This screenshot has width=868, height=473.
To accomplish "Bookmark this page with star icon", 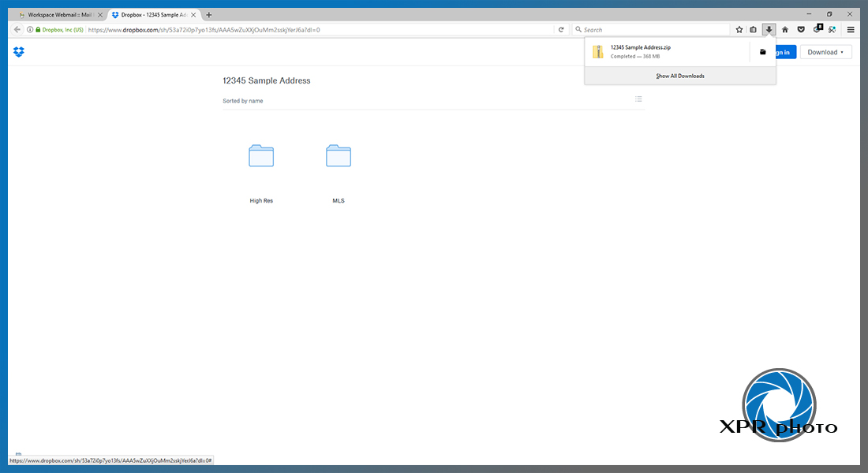I will coord(739,30).
